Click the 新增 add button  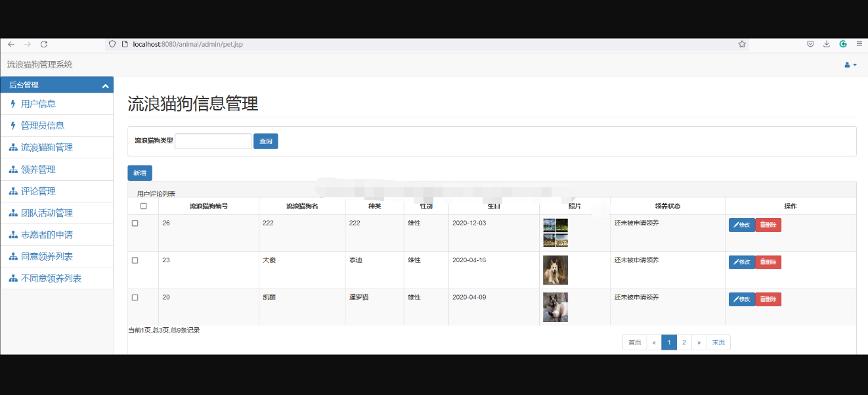[140, 173]
